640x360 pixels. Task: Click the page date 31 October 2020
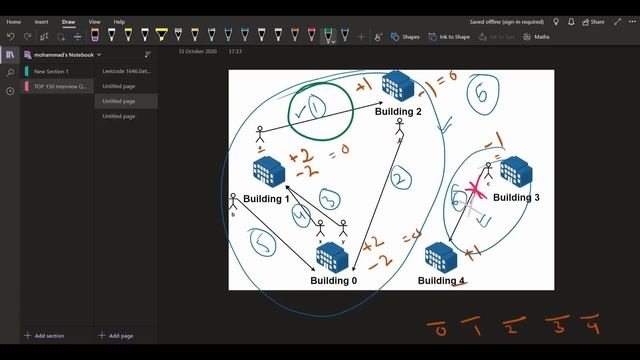pos(198,51)
